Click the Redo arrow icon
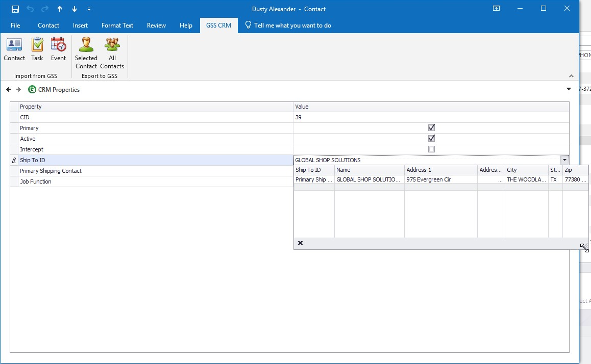This screenshot has height=364, width=591. point(45,9)
